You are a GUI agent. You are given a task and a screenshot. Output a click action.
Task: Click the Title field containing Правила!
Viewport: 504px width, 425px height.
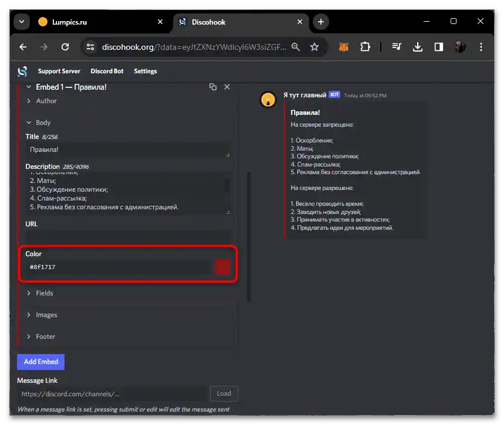[127, 149]
